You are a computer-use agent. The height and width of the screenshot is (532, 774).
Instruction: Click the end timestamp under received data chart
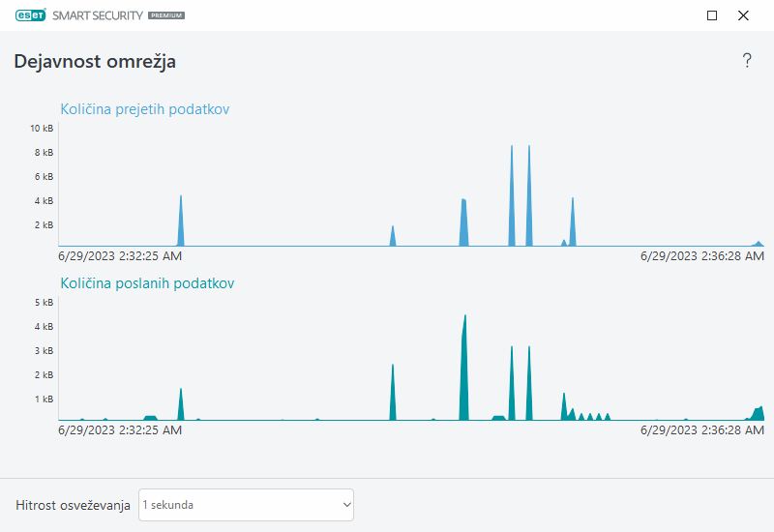702,256
